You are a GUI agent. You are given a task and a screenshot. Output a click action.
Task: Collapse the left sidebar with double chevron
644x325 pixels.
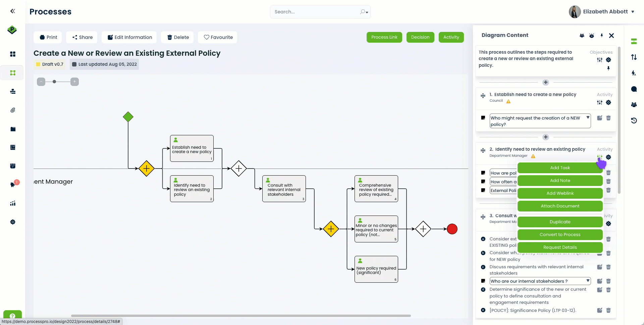coord(13,11)
